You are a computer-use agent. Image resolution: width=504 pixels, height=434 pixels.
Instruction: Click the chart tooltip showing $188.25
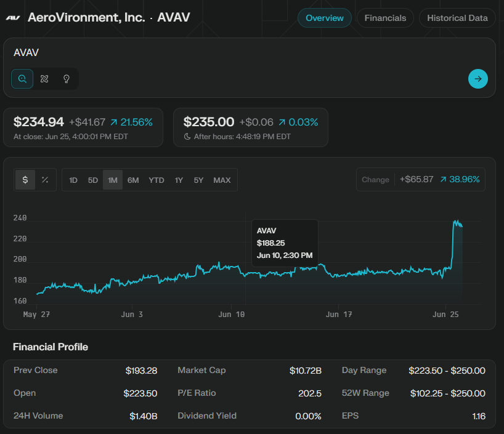pyautogui.click(x=285, y=243)
